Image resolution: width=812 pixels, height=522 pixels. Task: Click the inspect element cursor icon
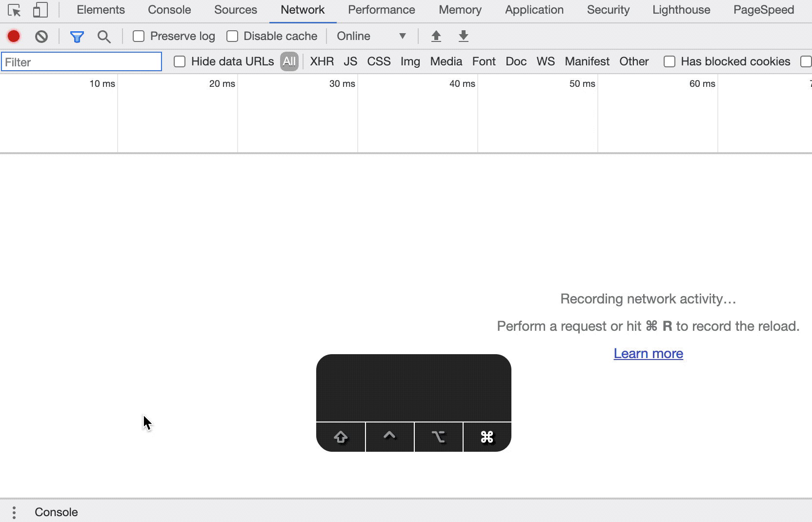pos(14,10)
